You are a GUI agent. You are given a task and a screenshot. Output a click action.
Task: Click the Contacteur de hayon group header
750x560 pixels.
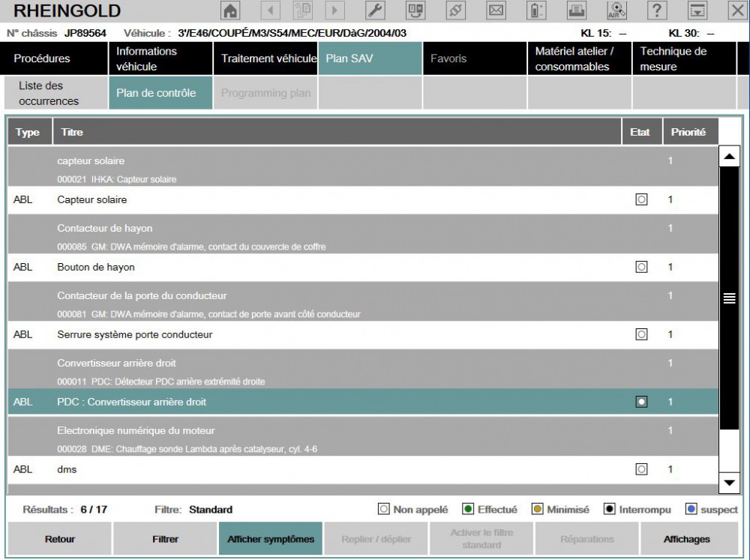click(x=363, y=235)
